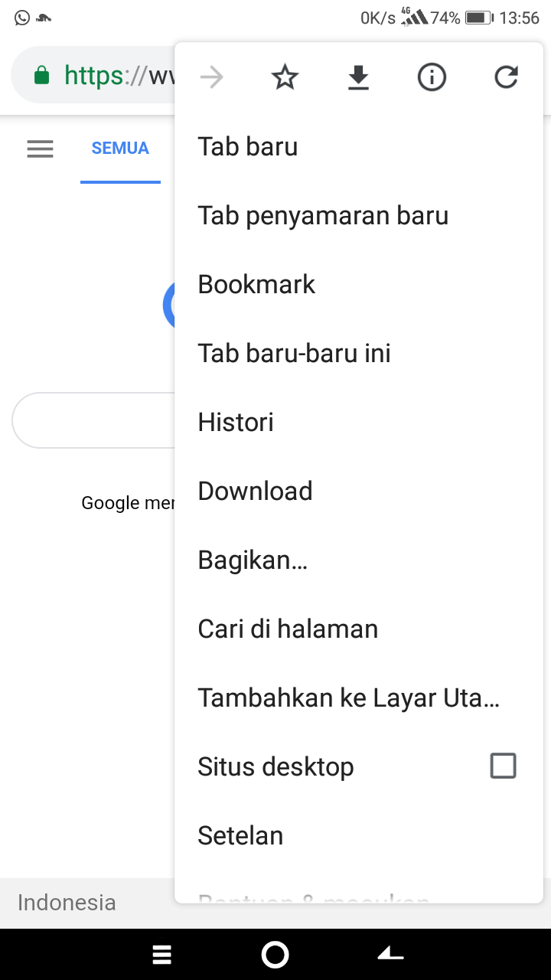Tap the Android recent apps button
This screenshot has height=980, width=551.
(161, 954)
